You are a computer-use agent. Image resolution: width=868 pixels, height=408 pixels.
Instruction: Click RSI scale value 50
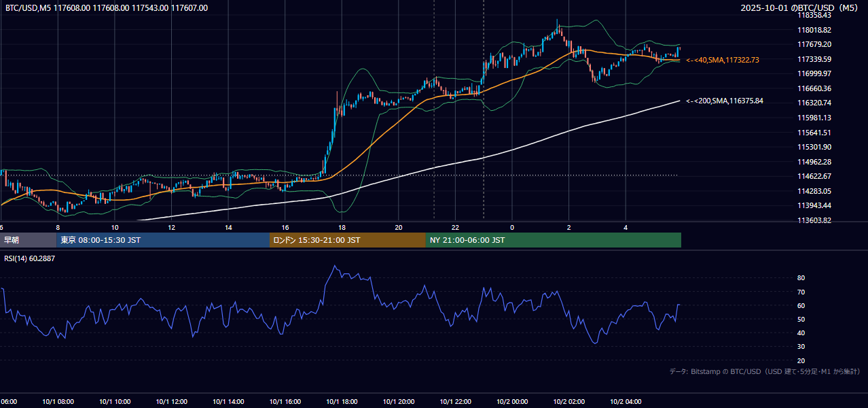point(801,319)
